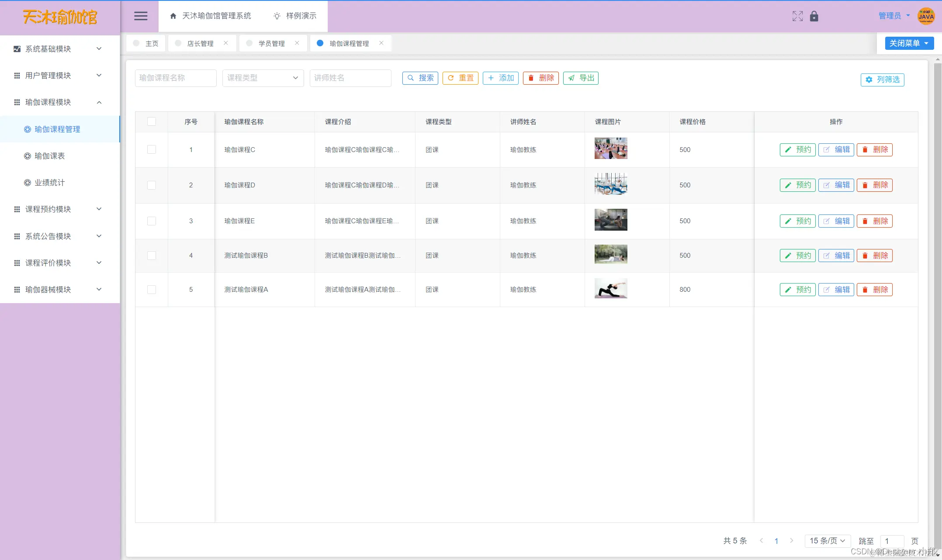Tick the select-all header checkbox
Viewport: 942px width, 560px height.
point(152,121)
